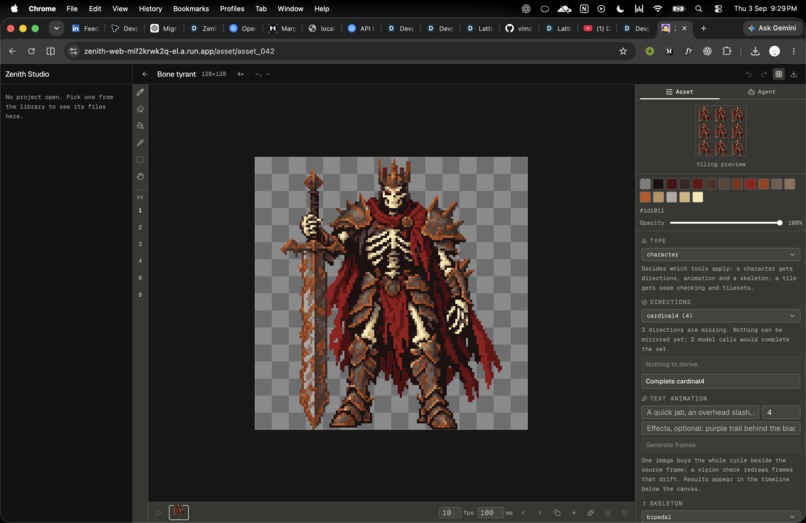Open the DIRECTIONS dropdown showing cardinal4 (4)
This screenshot has height=523, width=806.
tap(720, 316)
